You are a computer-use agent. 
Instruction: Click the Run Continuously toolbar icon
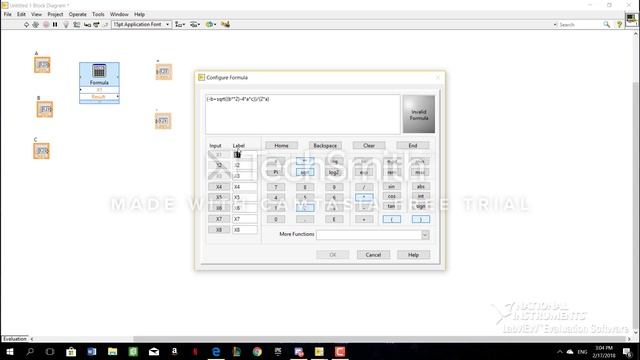[x=36, y=24]
